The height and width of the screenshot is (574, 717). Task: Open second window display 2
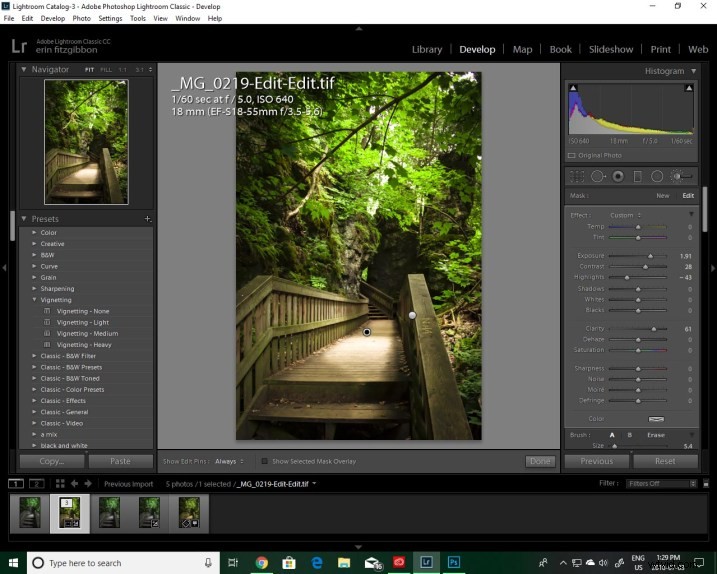pyautogui.click(x=37, y=483)
